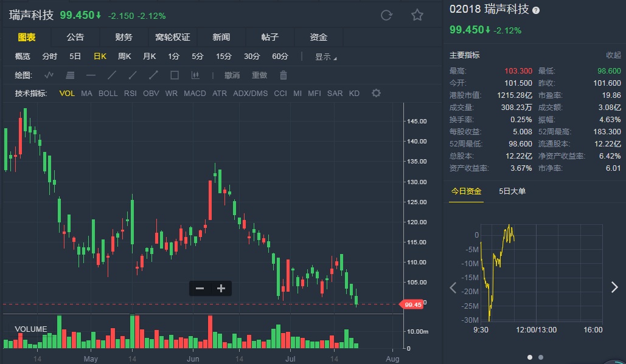The image size is (626, 364).
Task: Delete drawings with the trash icon
Action: tap(283, 75)
